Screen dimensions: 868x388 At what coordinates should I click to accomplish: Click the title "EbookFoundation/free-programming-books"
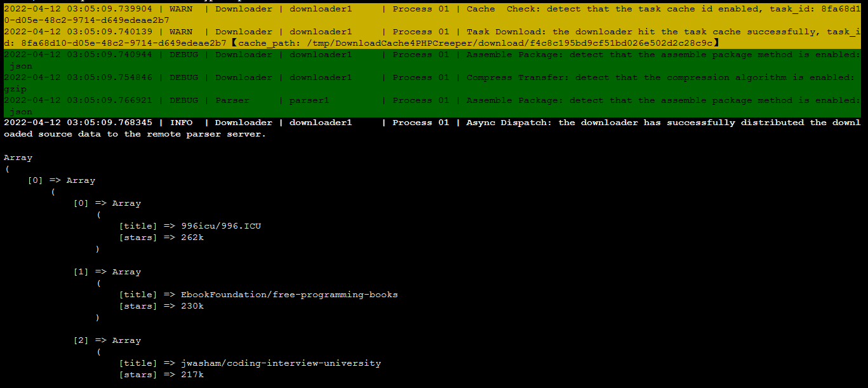(x=290, y=295)
